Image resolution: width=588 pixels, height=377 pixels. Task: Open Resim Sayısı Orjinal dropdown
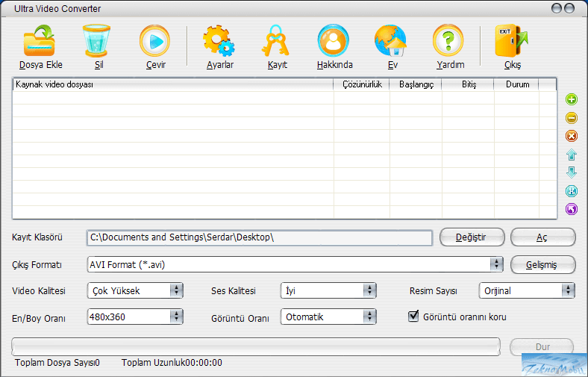click(527, 290)
